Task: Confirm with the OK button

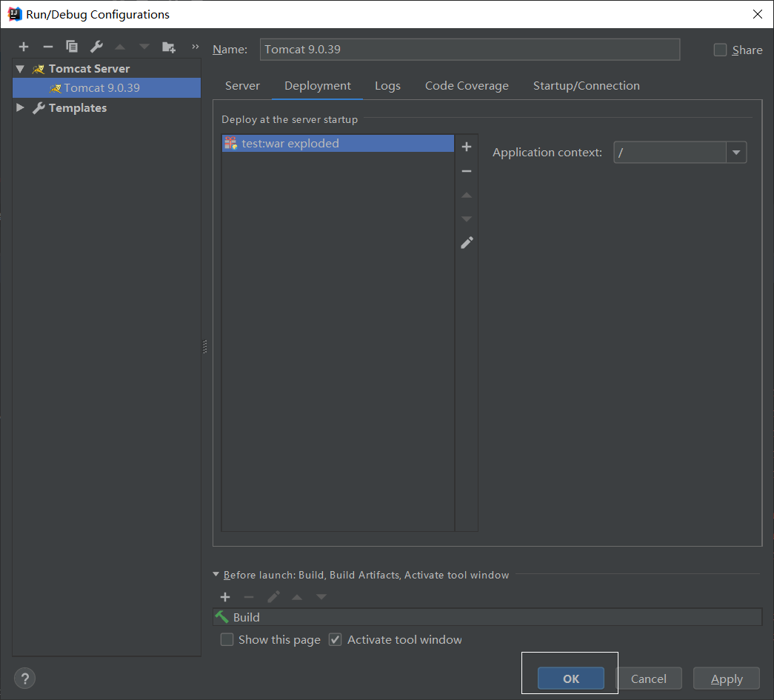Action: click(x=570, y=679)
